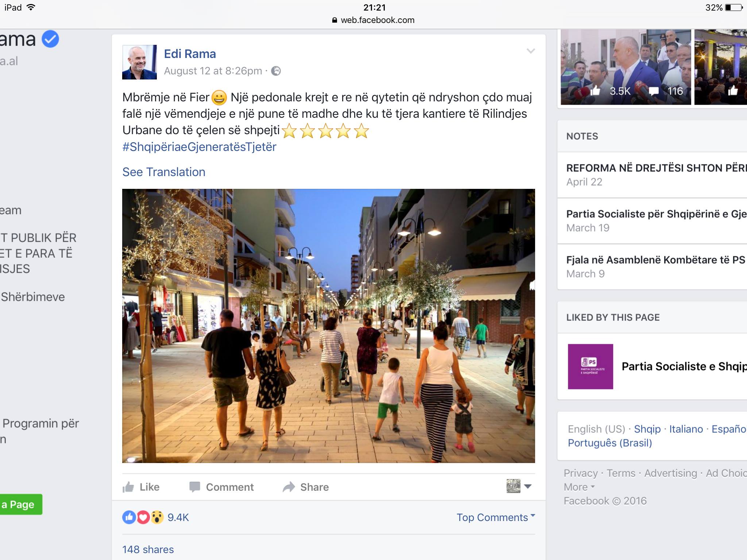747x560 pixels.
Task: Click the globe public-privacy icon
Action: tap(276, 71)
